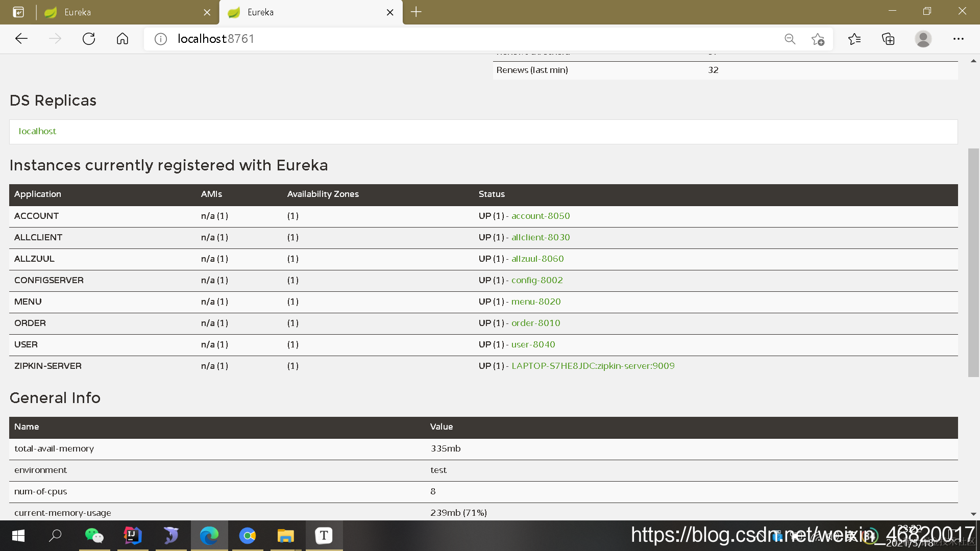The image size is (980, 551).
Task: Go back with the back arrow
Action: point(21,39)
